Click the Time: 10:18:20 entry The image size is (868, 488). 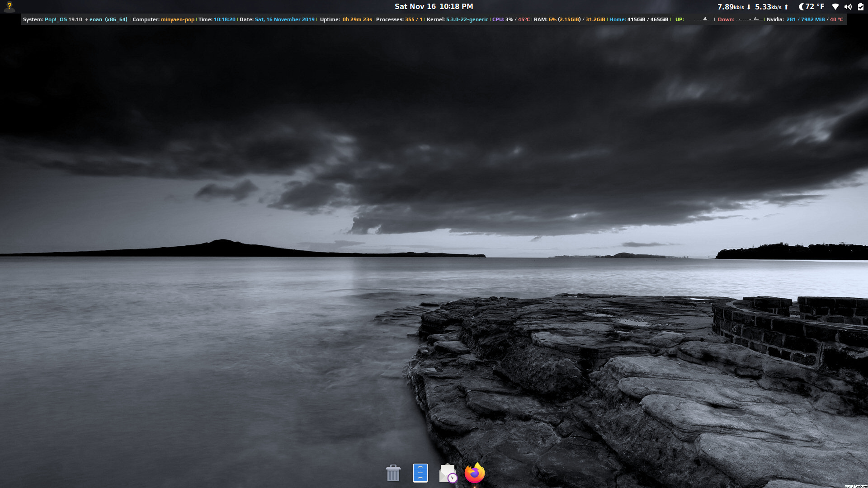point(217,19)
